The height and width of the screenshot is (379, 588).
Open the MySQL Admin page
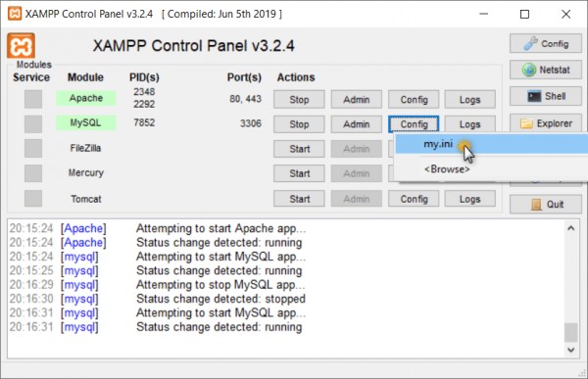pyautogui.click(x=357, y=124)
